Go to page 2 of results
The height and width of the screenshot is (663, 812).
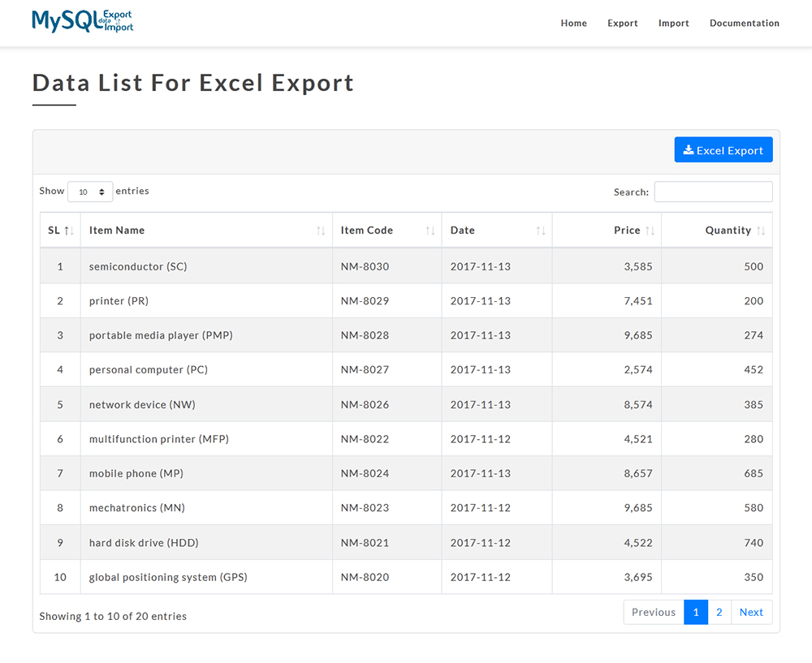click(x=719, y=612)
